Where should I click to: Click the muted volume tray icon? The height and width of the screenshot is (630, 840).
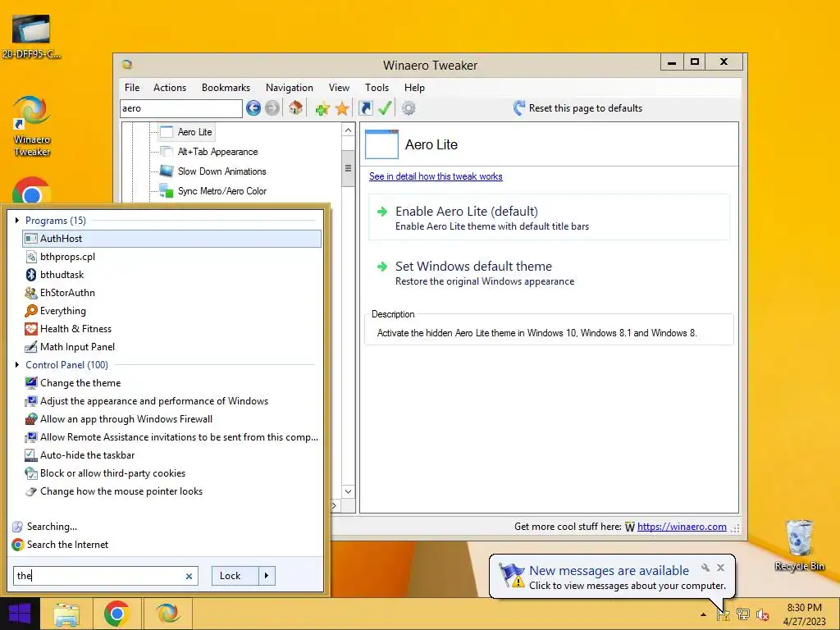(762, 614)
